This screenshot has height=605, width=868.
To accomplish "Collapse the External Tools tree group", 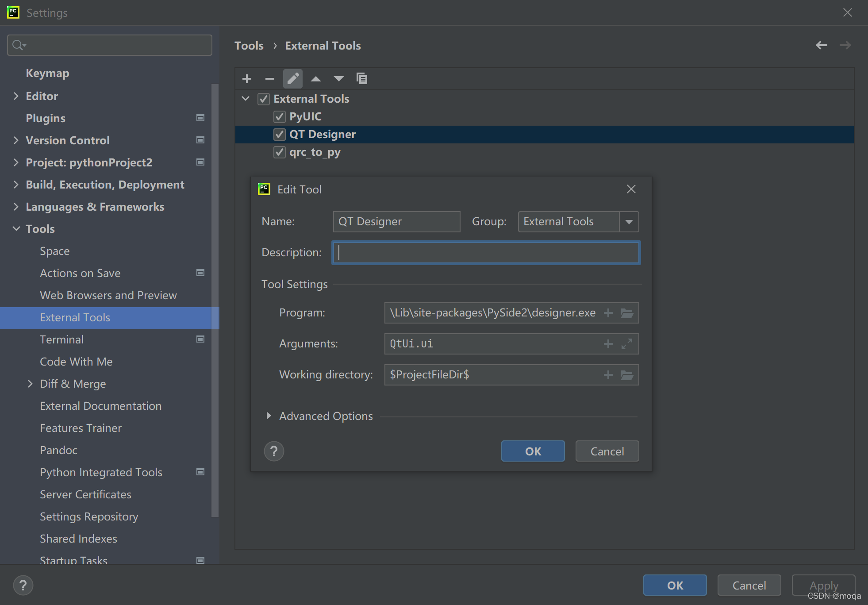I will (x=246, y=99).
